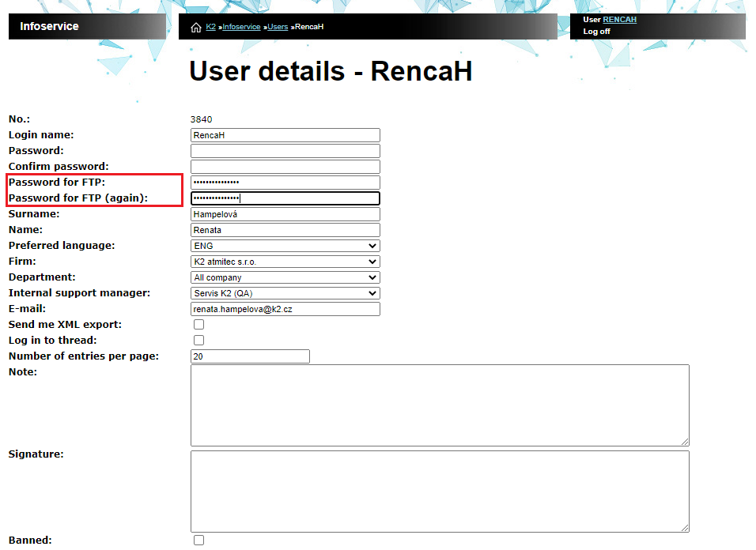Open the RENCAH user profile link
This screenshot has height=550, width=756.
pyautogui.click(x=619, y=19)
